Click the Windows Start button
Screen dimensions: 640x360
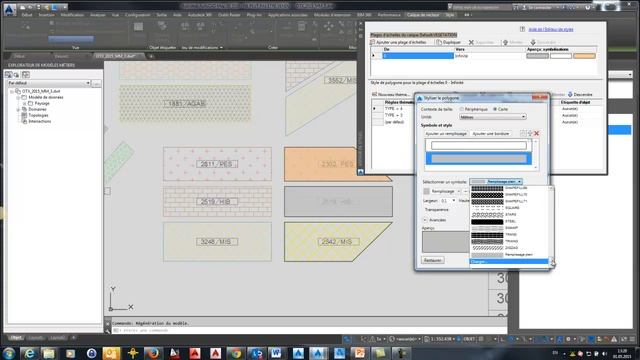pyautogui.click(x=9, y=353)
